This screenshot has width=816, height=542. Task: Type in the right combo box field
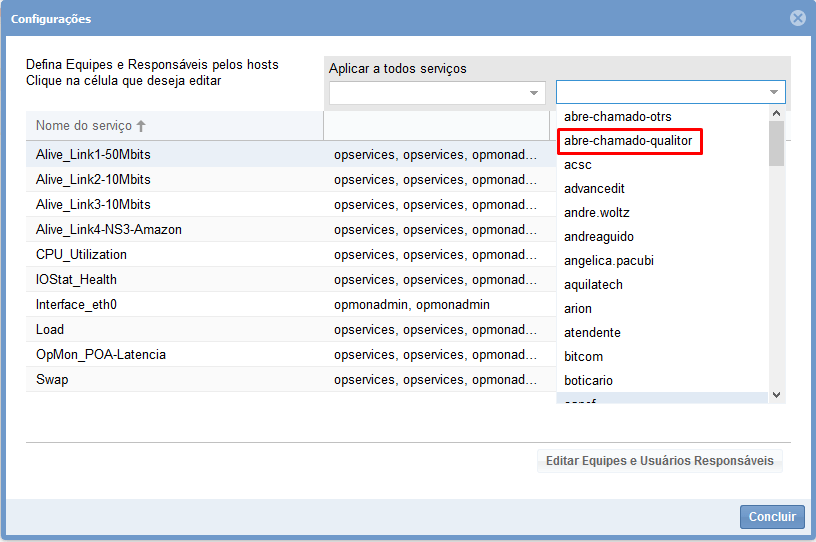pyautogui.click(x=660, y=93)
